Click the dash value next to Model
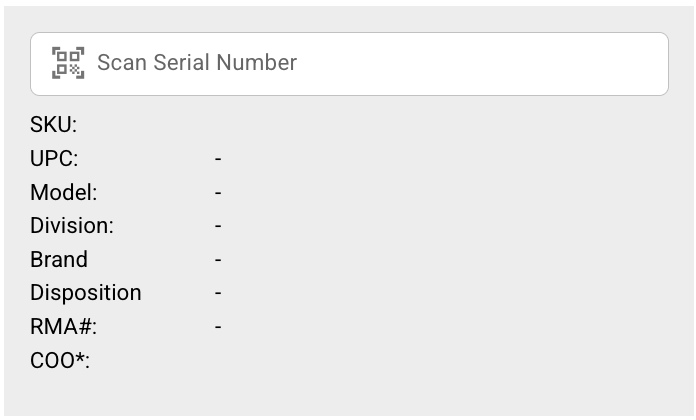Viewport: 696px width, 420px height. tap(218, 192)
